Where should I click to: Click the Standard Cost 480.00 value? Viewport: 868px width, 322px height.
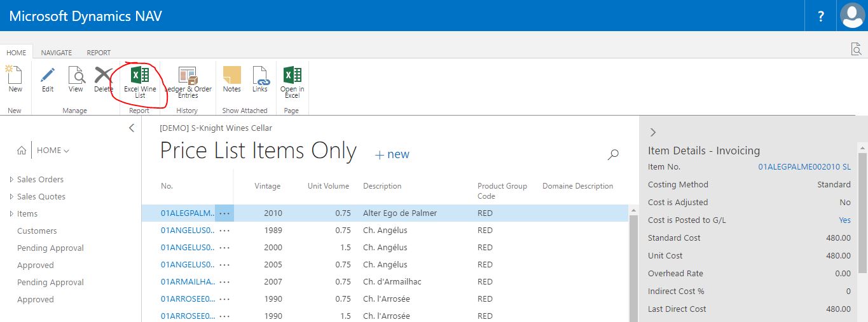[x=838, y=238]
